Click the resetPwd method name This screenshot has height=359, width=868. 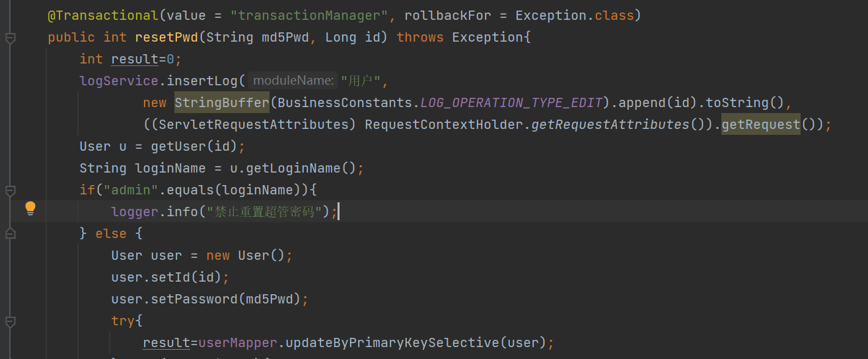[x=168, y=37]
